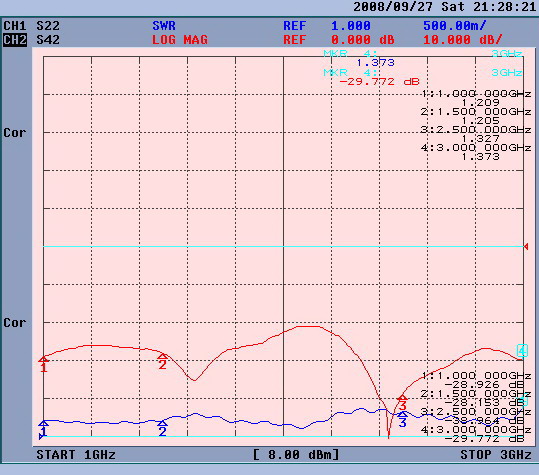Click red marker 1 triangle on S42 trace

(43, 359)
